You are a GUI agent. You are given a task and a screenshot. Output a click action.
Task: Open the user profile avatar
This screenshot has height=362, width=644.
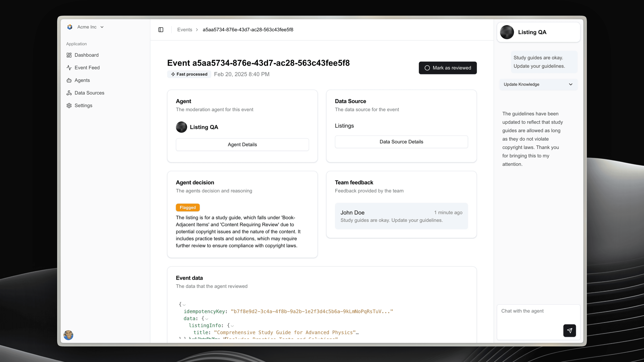point(68,335)
